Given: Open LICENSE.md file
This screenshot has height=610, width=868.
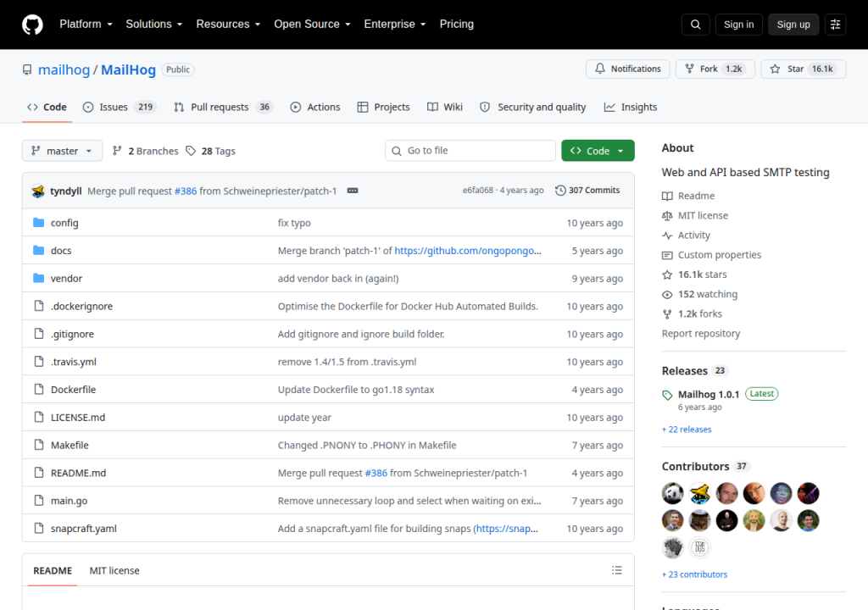Looking at the screenshot, I should pos(78,418).
